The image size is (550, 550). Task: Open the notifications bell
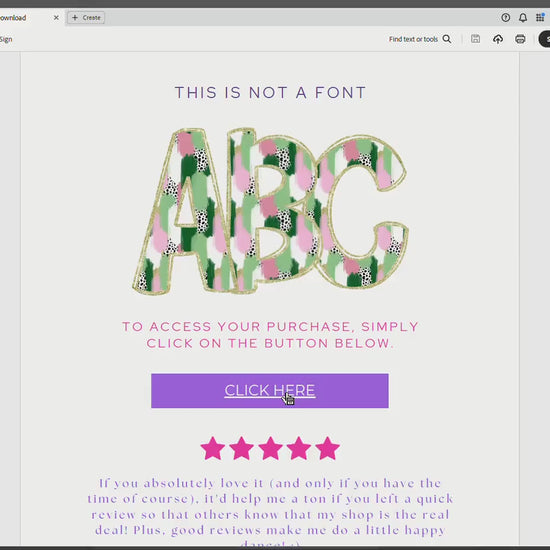tap(523, 18)
